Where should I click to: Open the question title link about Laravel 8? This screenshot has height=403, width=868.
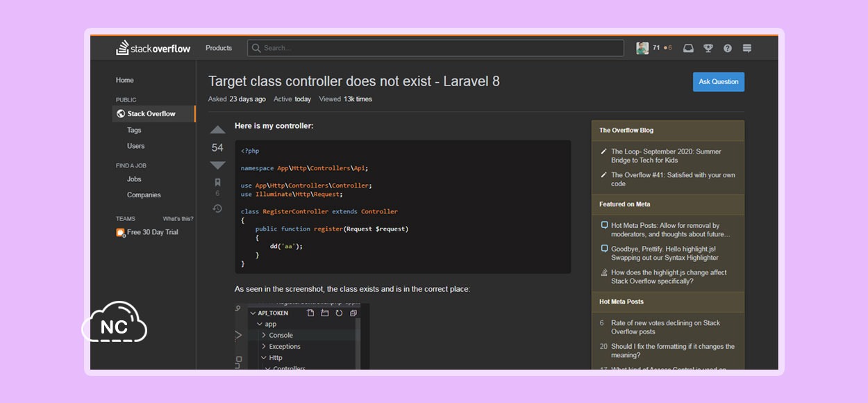coord(354,81)
